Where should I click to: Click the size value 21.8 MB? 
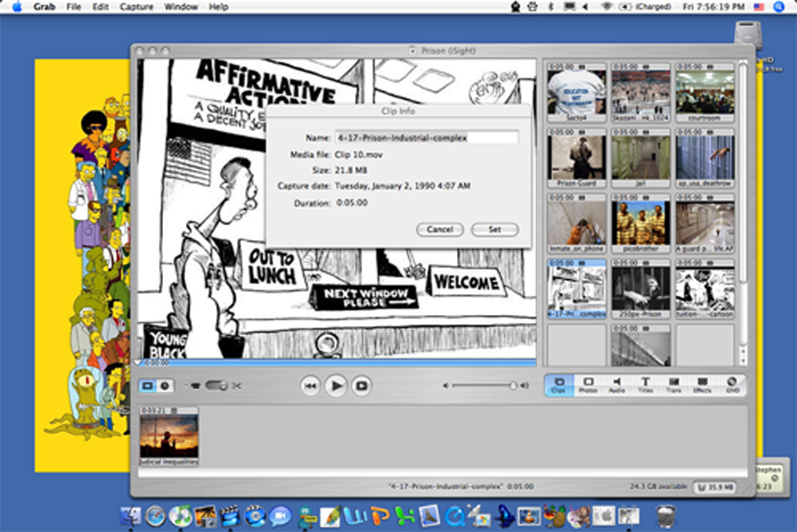tap(351, 170)
